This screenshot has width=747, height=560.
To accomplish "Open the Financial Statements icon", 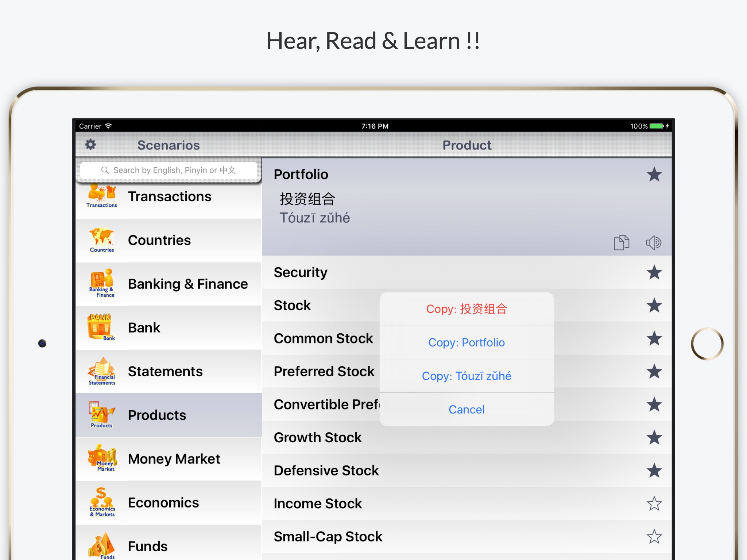I will tap(102, 371).
